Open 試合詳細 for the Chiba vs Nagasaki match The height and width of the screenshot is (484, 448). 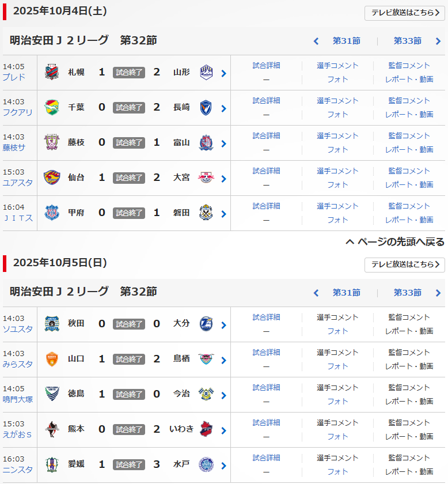coord(266,100)
